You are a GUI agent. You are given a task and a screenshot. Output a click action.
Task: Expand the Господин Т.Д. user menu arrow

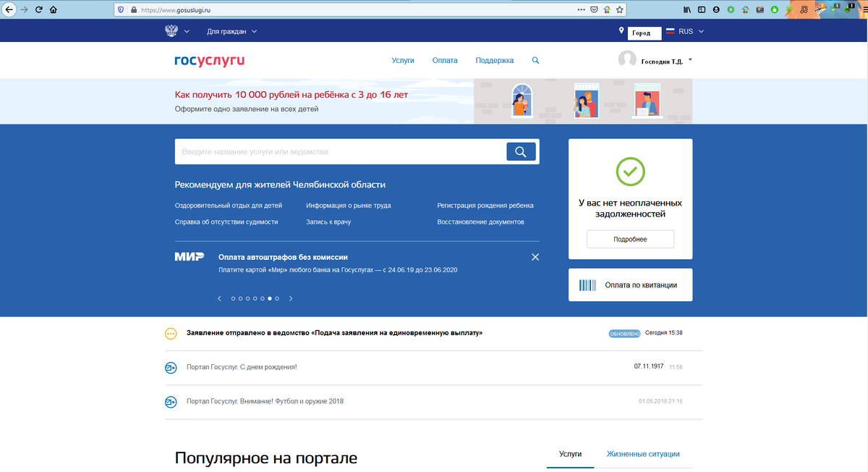pos(690,59)
